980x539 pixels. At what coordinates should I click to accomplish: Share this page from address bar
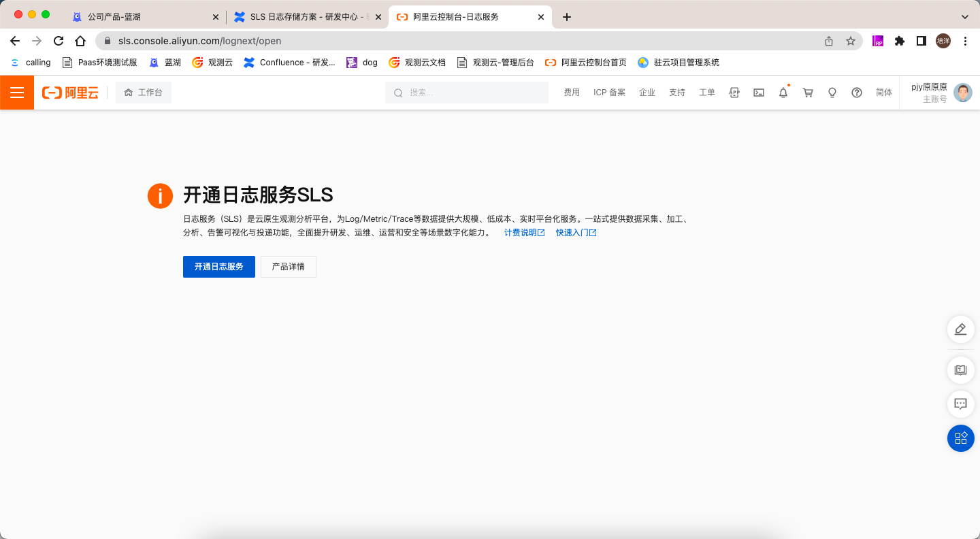[829, 41]
